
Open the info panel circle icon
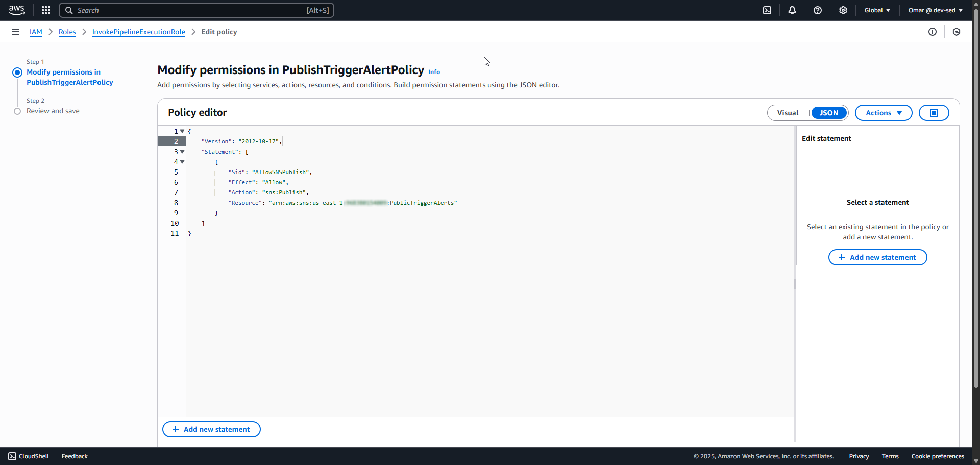[933, 32]
